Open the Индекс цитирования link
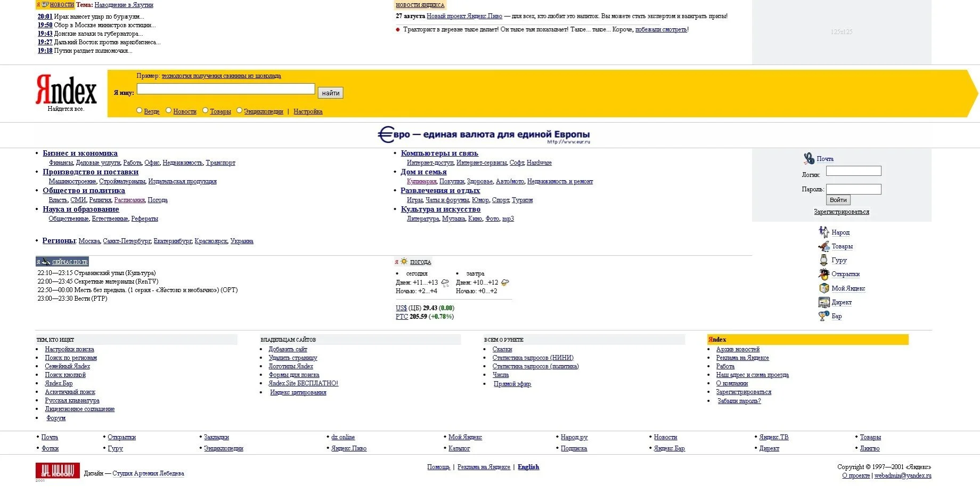 coord(298,392)
